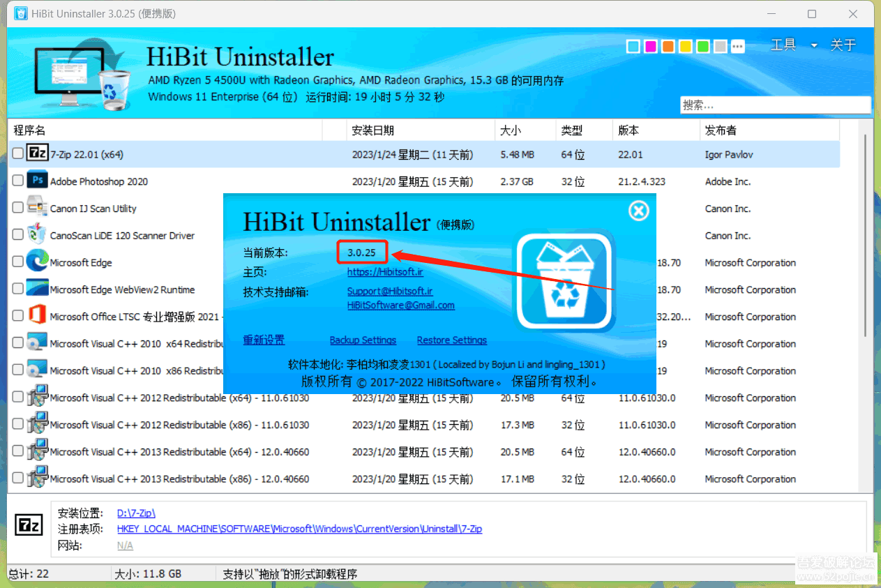Check the Microsoft Edge WebView2 Runtime checkbox
Image resolution: width=881 pixels, height=588 pixels.
(x=17, y=289)
